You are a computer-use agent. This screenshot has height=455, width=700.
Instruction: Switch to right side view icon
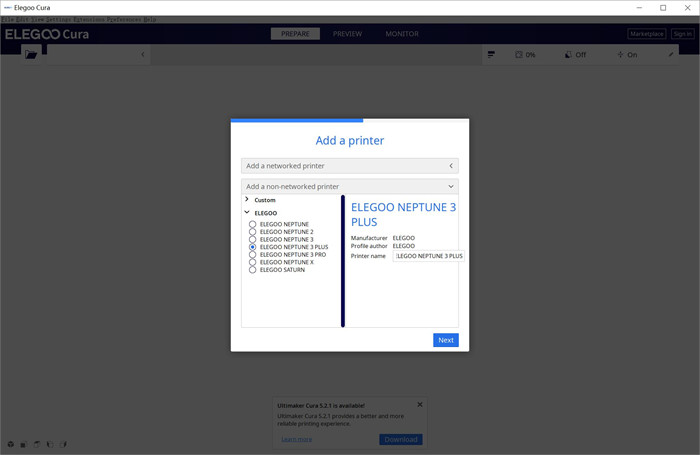tap(63, 444)
